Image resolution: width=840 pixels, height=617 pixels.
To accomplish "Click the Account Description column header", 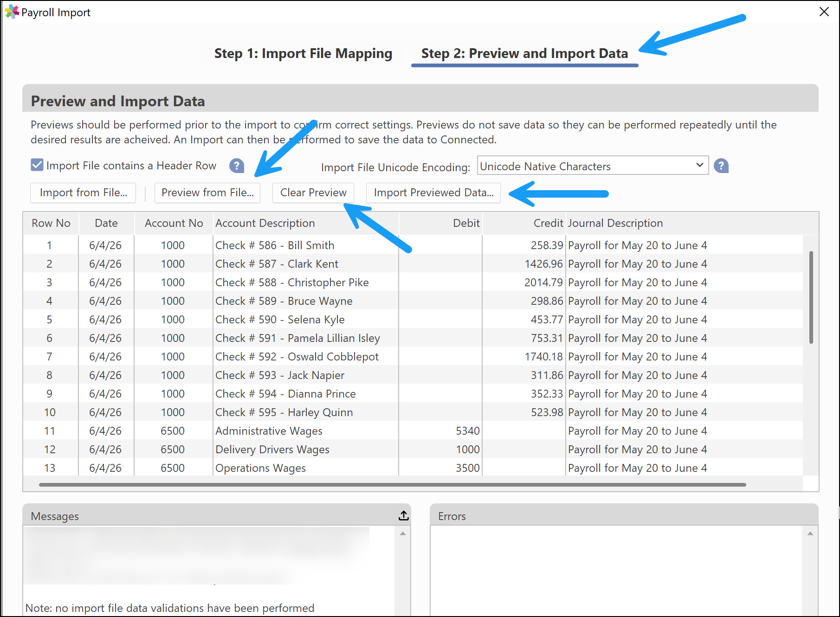I will coord(265,223).
